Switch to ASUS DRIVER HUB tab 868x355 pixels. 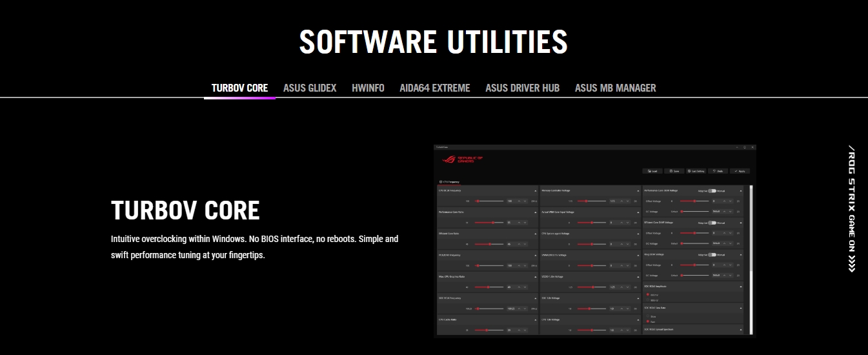tap(523, 88)
